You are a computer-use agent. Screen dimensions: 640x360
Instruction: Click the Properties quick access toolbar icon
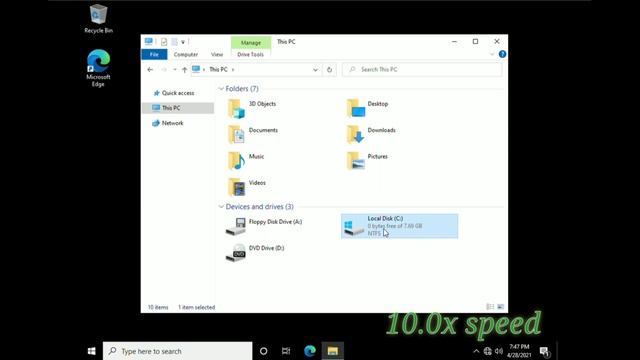tap(164, 42)
